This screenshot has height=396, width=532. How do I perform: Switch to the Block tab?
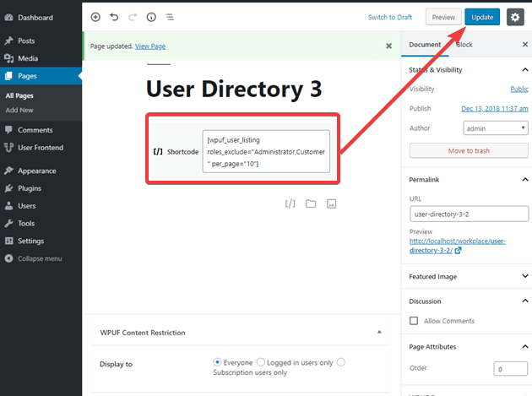(464, 44)
